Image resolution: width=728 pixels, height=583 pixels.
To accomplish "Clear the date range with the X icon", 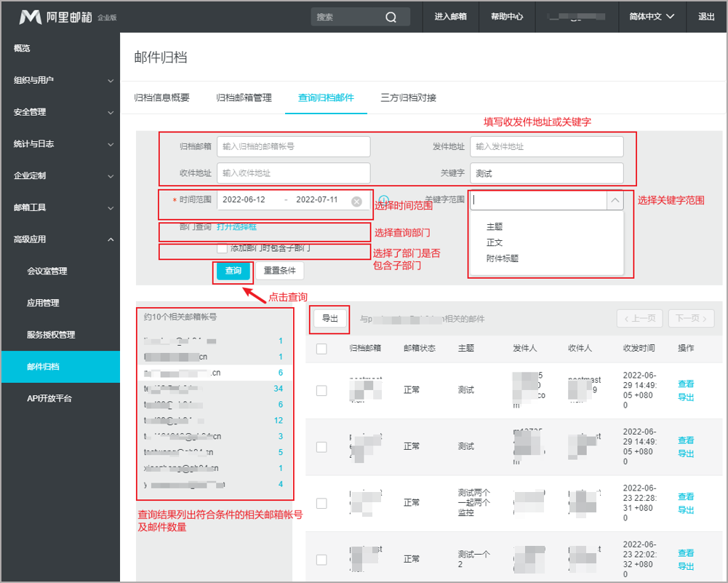I will [x=356, y=201].
